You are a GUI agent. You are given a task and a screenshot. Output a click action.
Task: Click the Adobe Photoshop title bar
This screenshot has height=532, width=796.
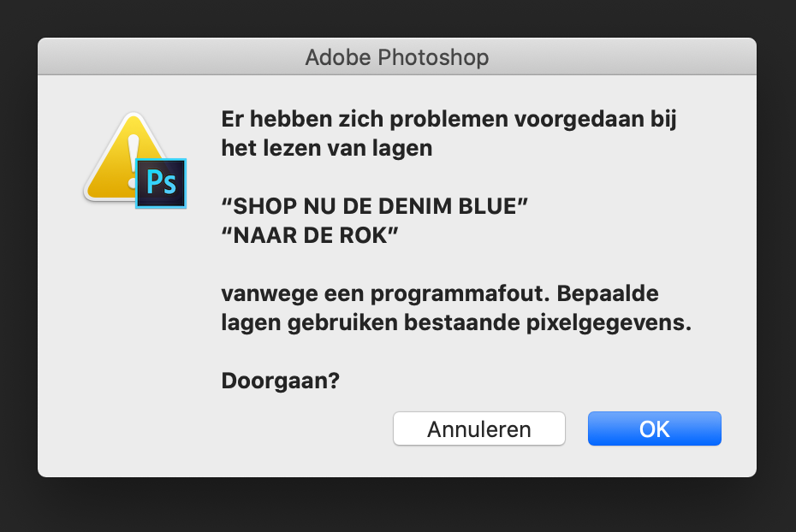point(397,58)
